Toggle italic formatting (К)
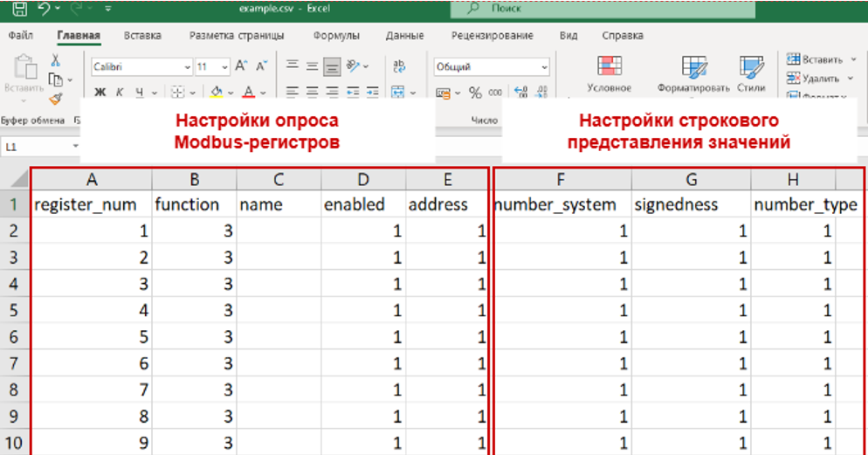 click(x=119, y=93)
